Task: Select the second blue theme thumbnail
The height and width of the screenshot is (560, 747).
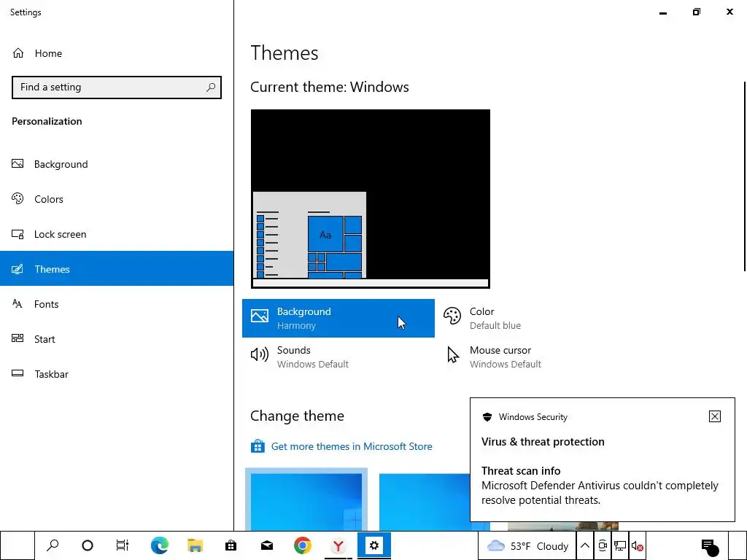Action: (x=425, y=502)
